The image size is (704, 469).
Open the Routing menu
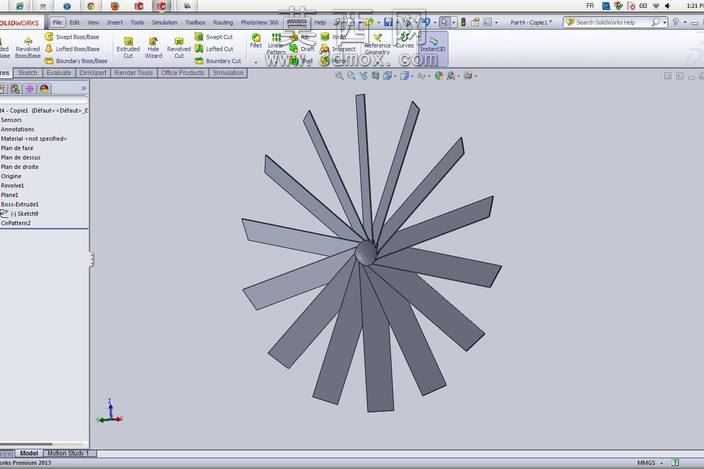tap(223, 22)
